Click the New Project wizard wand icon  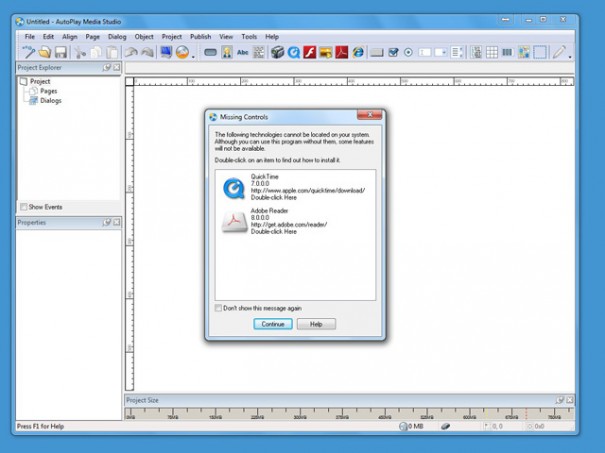pyautogui.click(x=28, y=52)
